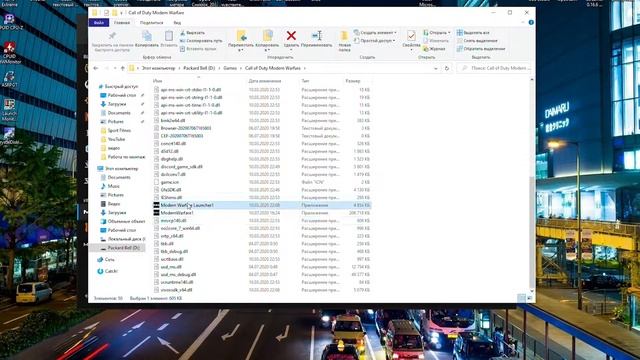This screenshot has height=360, width=640.
Task: Click Выделить все (Select all)
Action: [473, 33]
